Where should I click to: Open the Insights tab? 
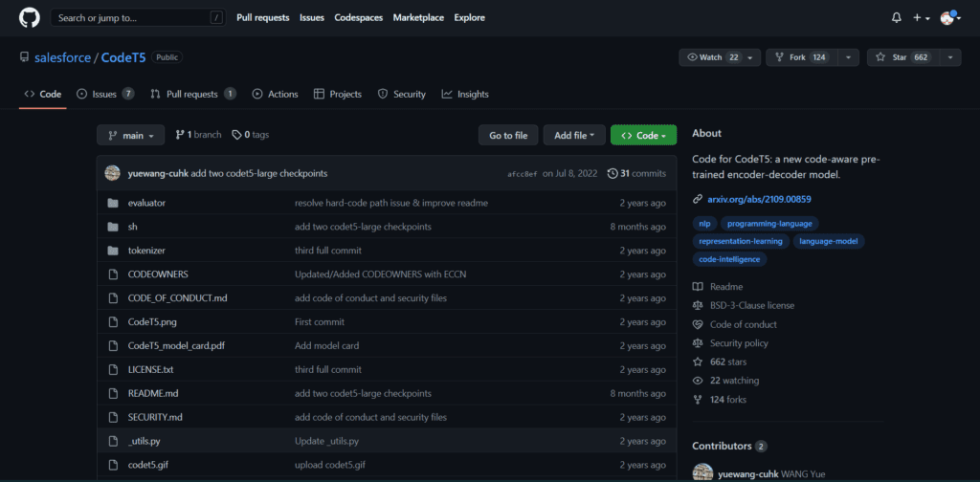coord(465,94)
